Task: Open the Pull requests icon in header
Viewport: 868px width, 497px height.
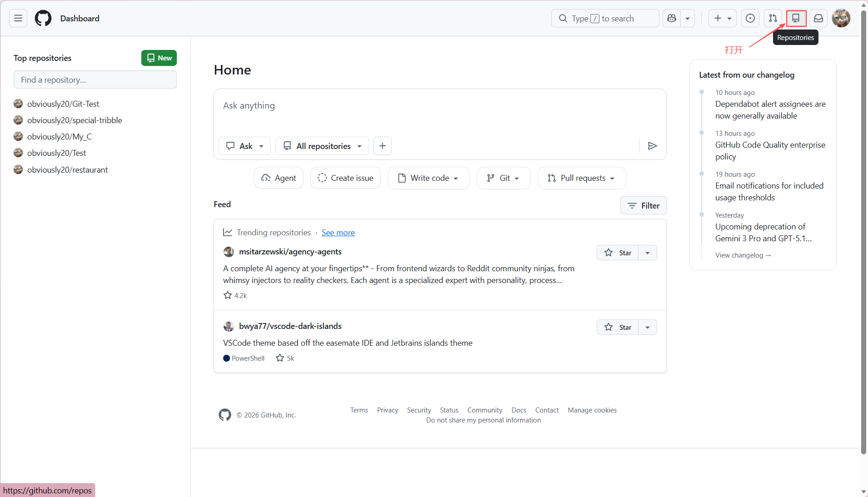Action: [773, 18]
